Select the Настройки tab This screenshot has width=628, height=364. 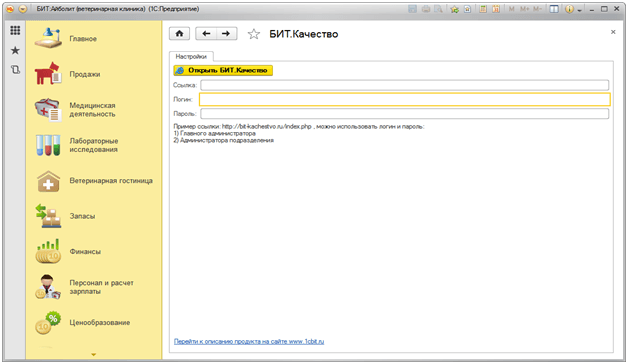191,56
